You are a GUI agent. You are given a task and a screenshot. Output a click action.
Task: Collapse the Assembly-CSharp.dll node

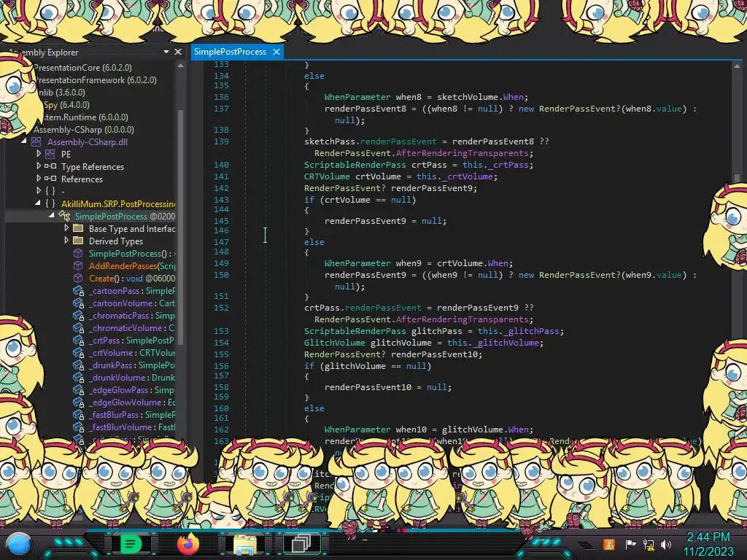(x=24, y=141)
